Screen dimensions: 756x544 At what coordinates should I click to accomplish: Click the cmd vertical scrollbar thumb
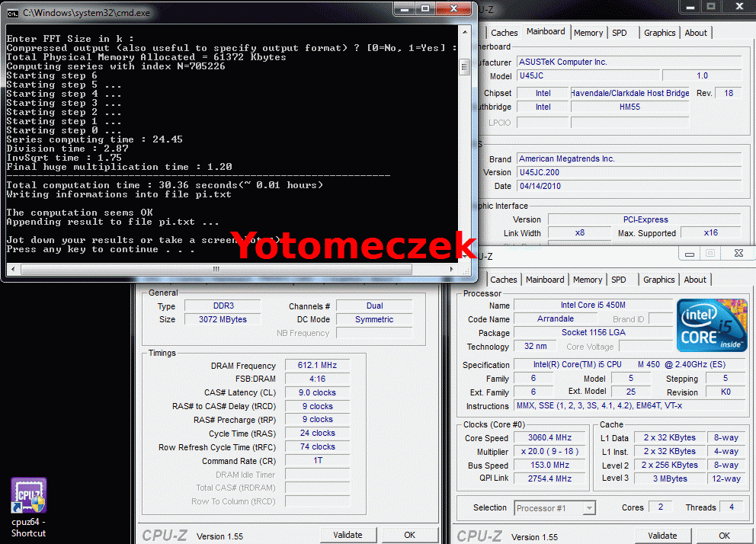465,67
